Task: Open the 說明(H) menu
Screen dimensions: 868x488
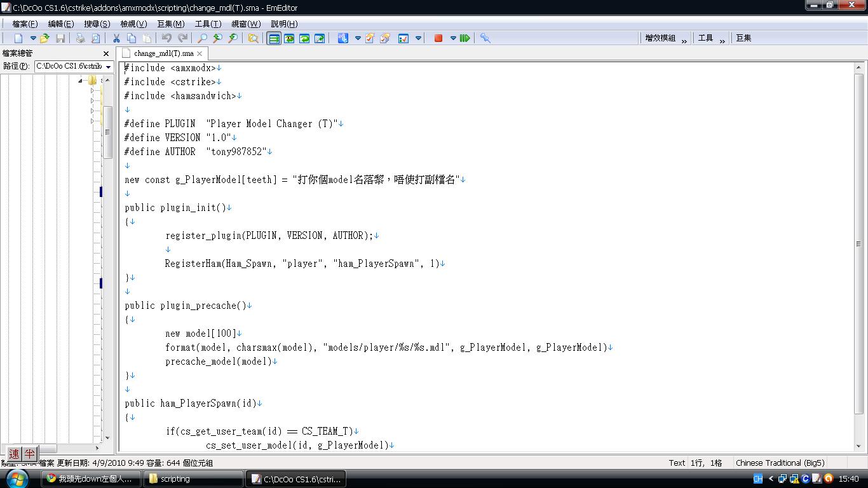Action: (x=284, y=24)
